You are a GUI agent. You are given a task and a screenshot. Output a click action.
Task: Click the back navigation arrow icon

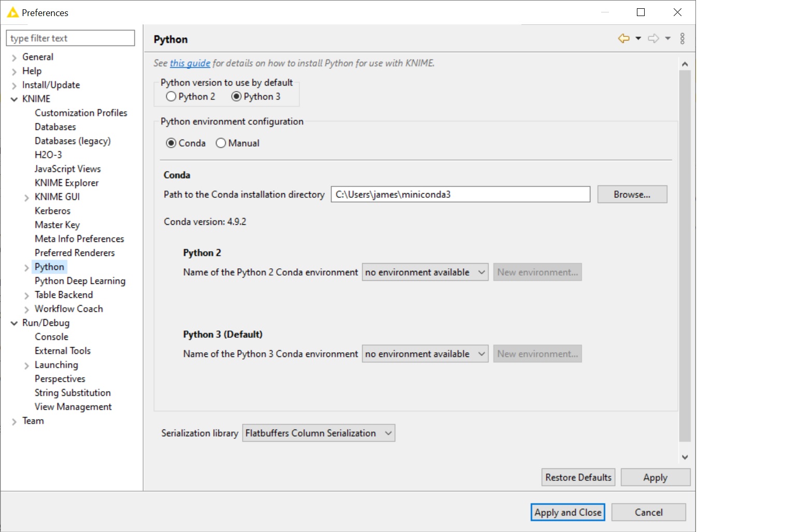point(624,38)
